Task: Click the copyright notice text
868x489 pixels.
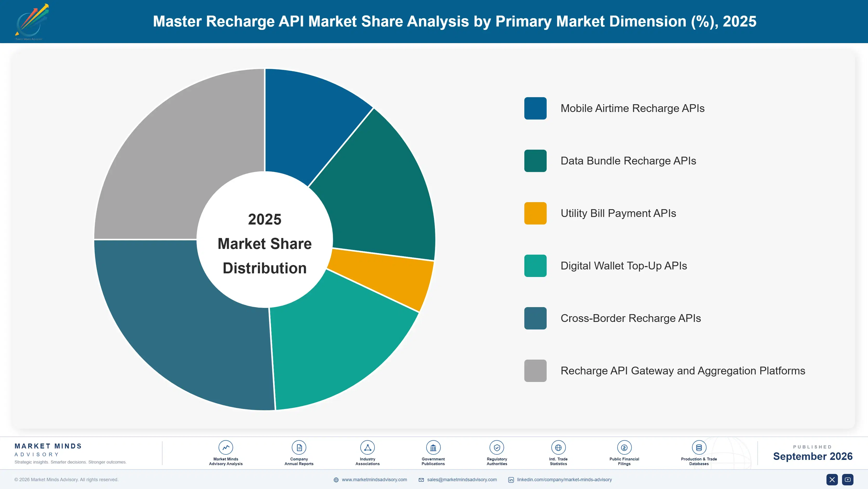Action: pyautogui.click(x=66, y=480)
